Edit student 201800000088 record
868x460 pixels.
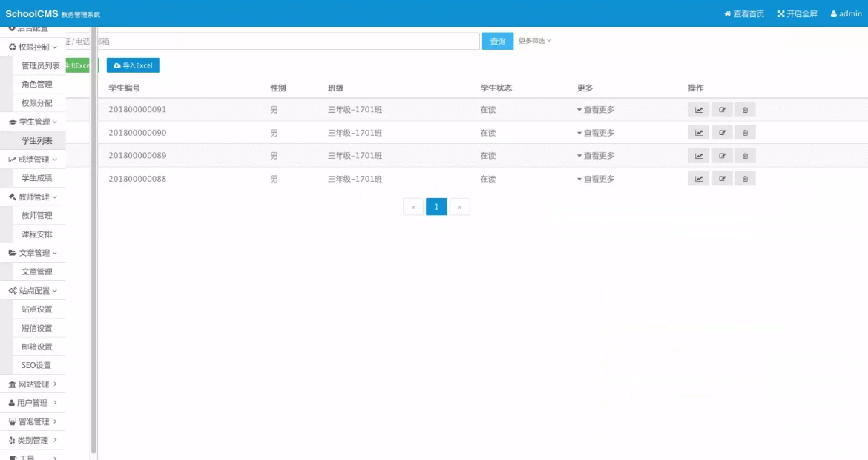(x=722, y=179)
